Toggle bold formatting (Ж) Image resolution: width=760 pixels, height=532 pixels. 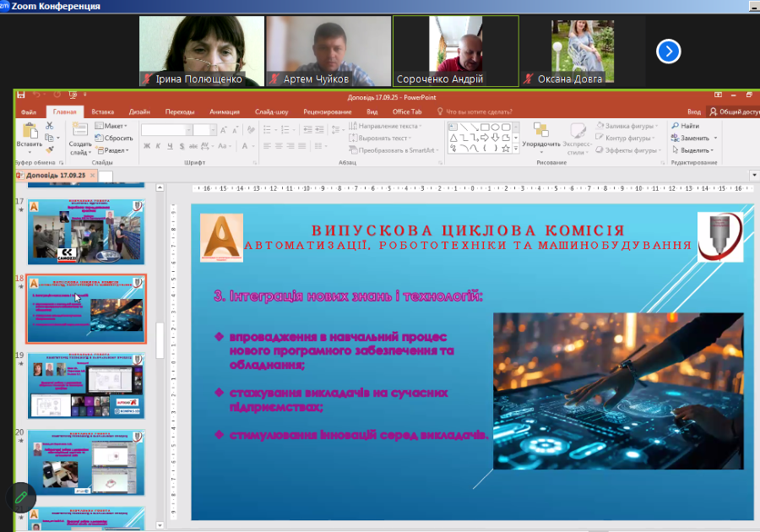(x=146, y=146)
